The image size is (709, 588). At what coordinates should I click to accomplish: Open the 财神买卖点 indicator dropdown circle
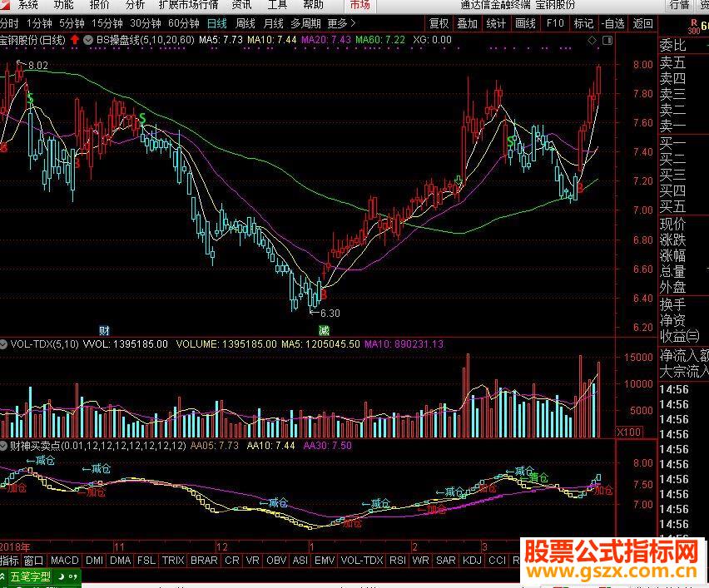(x=3, y=446)
